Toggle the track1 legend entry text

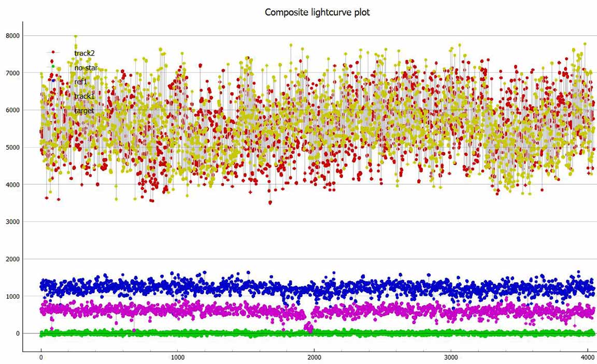click(84, 96)
